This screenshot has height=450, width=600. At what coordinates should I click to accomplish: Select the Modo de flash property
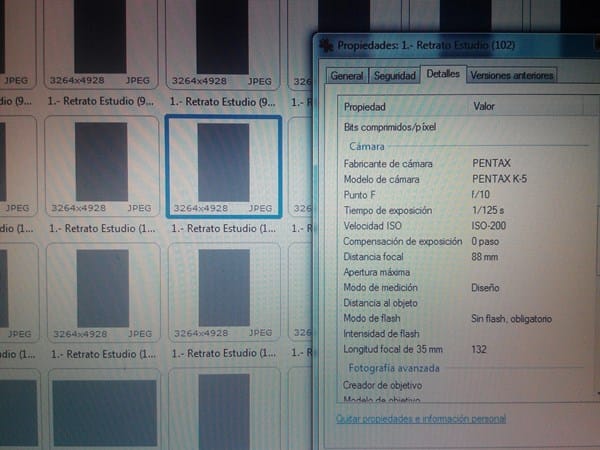point(372,318)
